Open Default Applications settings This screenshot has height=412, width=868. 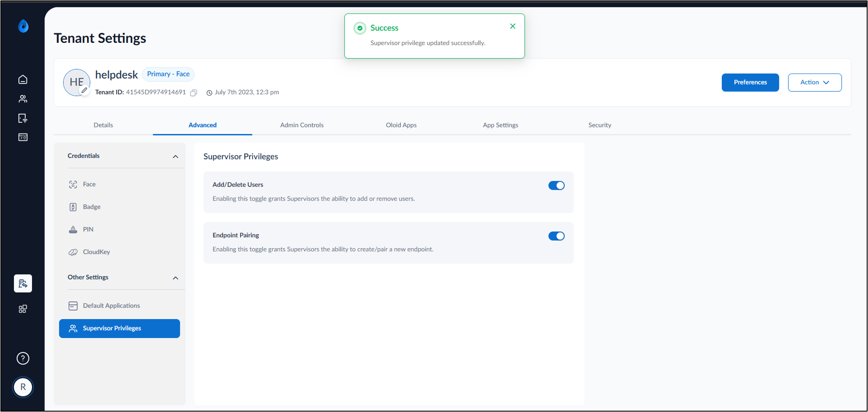pos(119,306)
